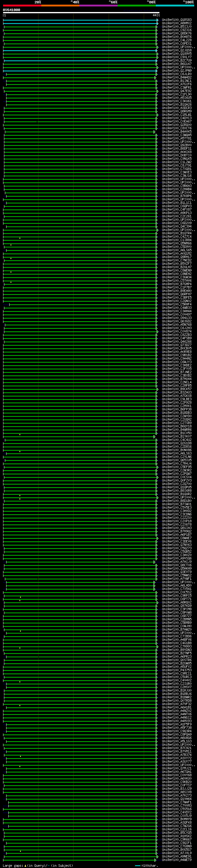Click label UniRef100_Q2G1D8
This screenshot has width=197, height=868.
pos(177,443)
